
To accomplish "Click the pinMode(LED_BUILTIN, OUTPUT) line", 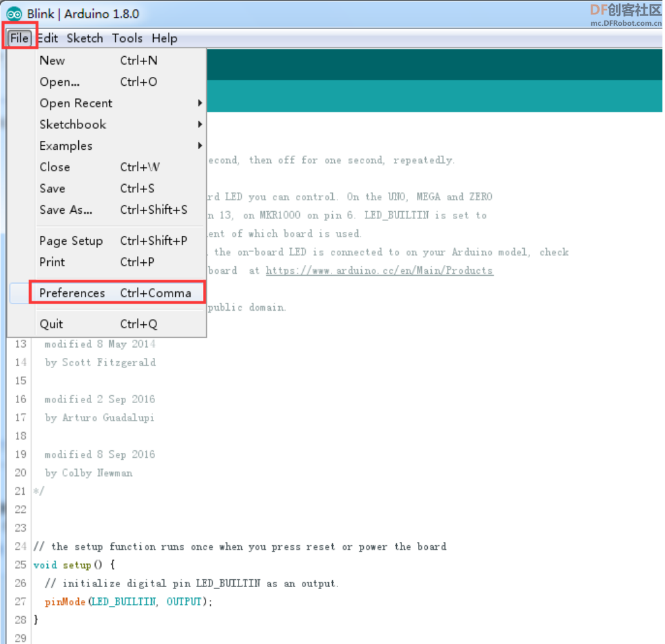I will click(x=128, y=601).
